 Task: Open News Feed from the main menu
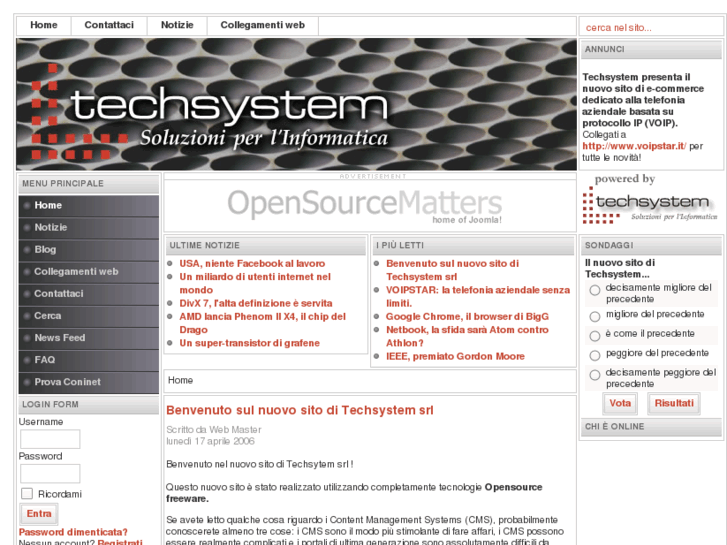89,338
